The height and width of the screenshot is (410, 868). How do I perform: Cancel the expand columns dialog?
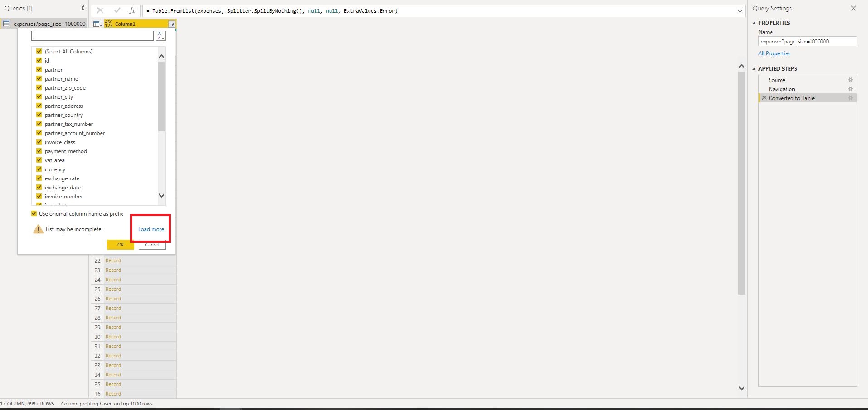152,245
